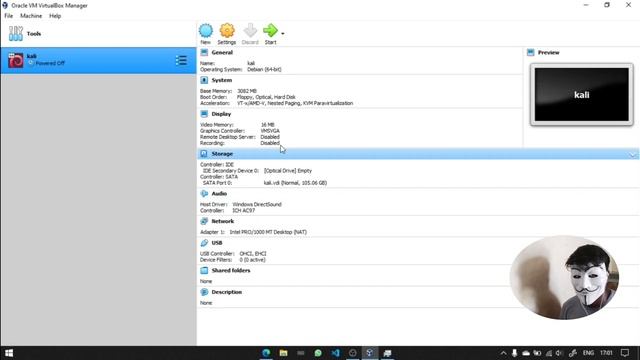
Task: Open the File menu
Action: [9, 16]
